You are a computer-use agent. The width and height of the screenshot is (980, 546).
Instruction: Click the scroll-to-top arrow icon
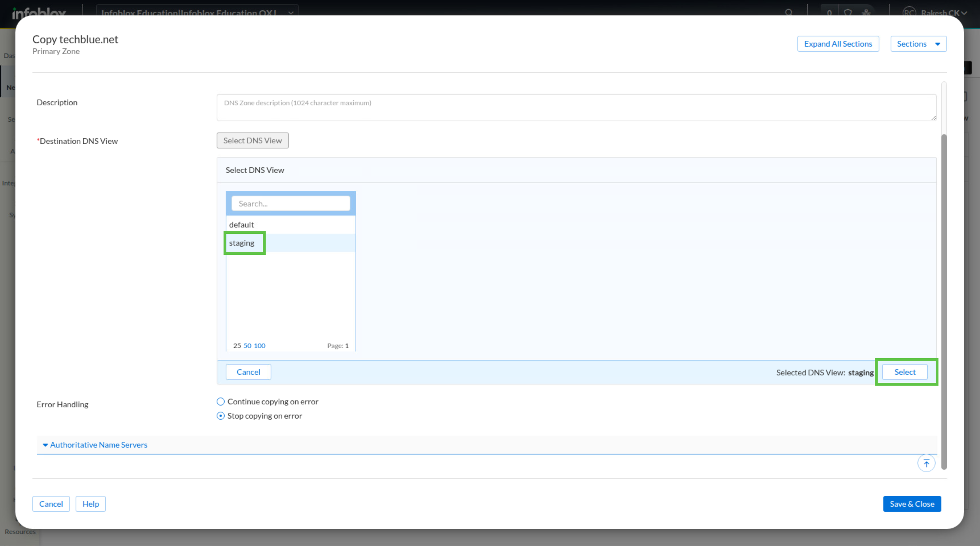pos(926,463)
